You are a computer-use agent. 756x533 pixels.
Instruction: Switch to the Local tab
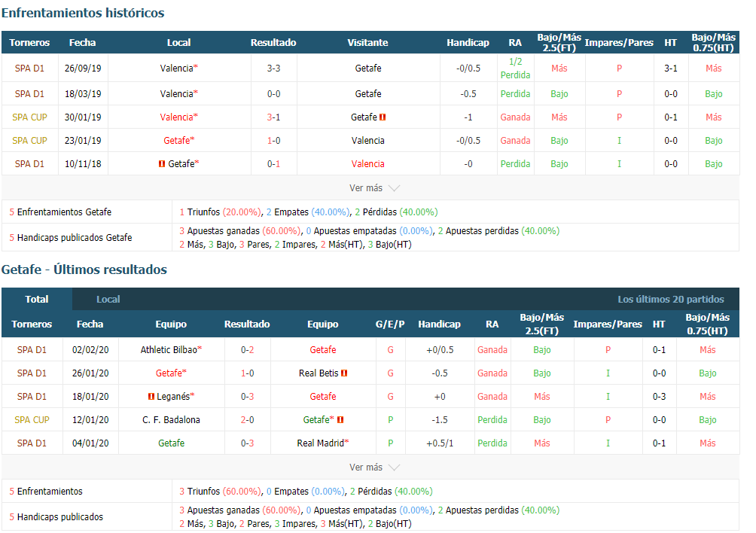[108, 300]
